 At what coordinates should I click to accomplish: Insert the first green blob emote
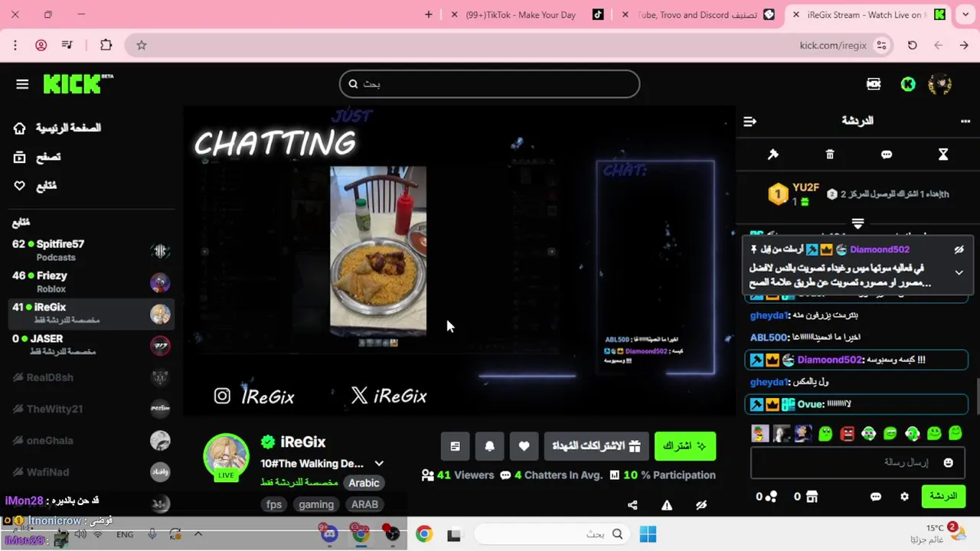tap(825, 434)
